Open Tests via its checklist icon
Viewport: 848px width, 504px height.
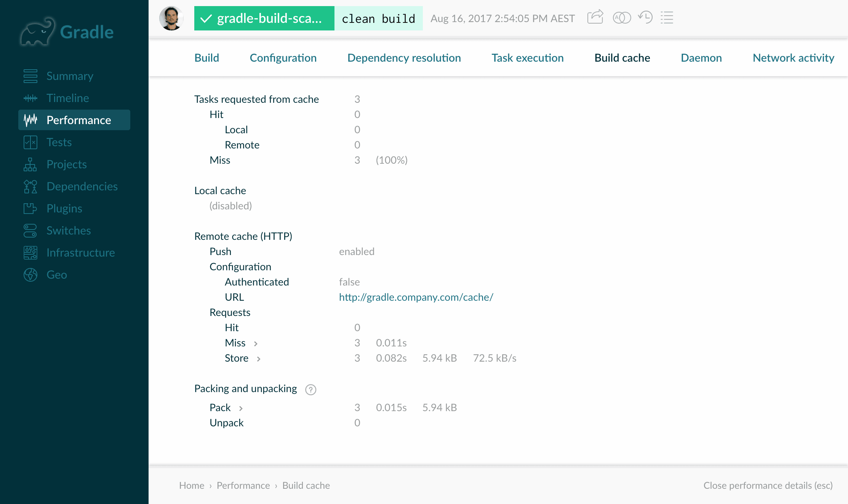click(x=30, y=142)
